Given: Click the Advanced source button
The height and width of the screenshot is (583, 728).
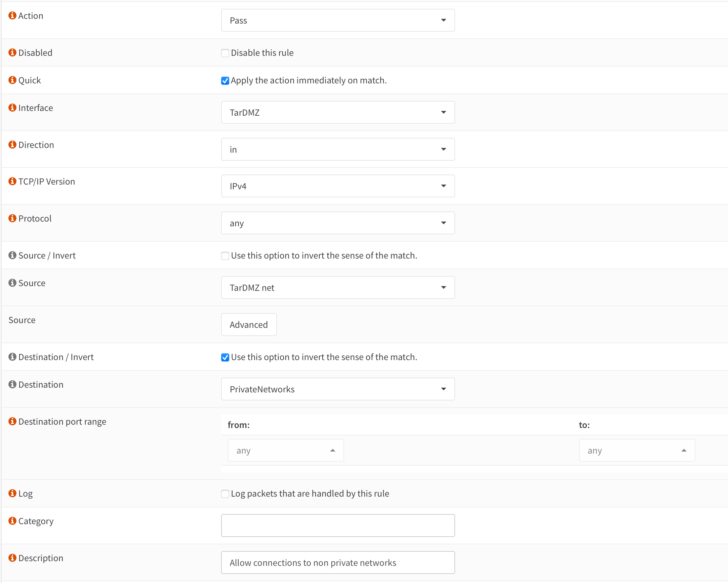Looking at the screenshot, I should point(248,324).
